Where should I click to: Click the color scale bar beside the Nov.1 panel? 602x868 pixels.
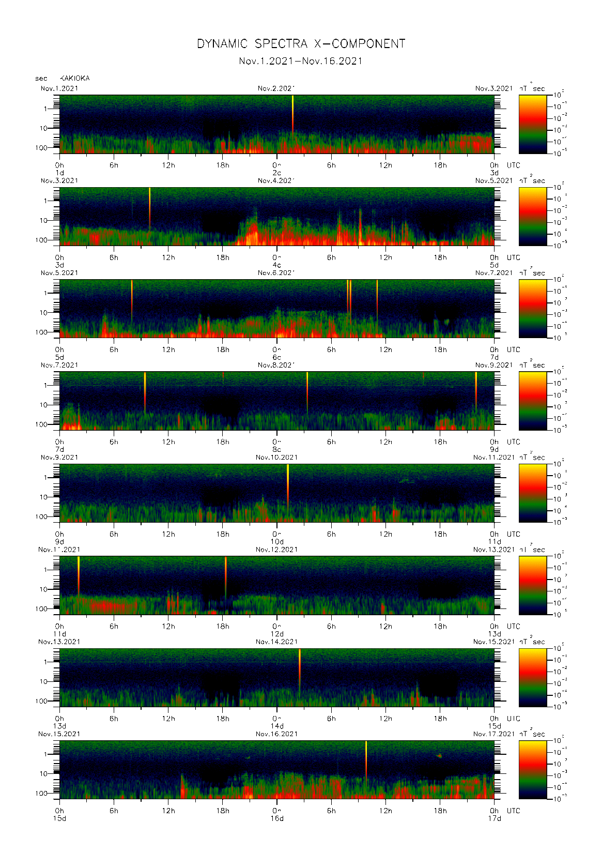tap(533, 124)
